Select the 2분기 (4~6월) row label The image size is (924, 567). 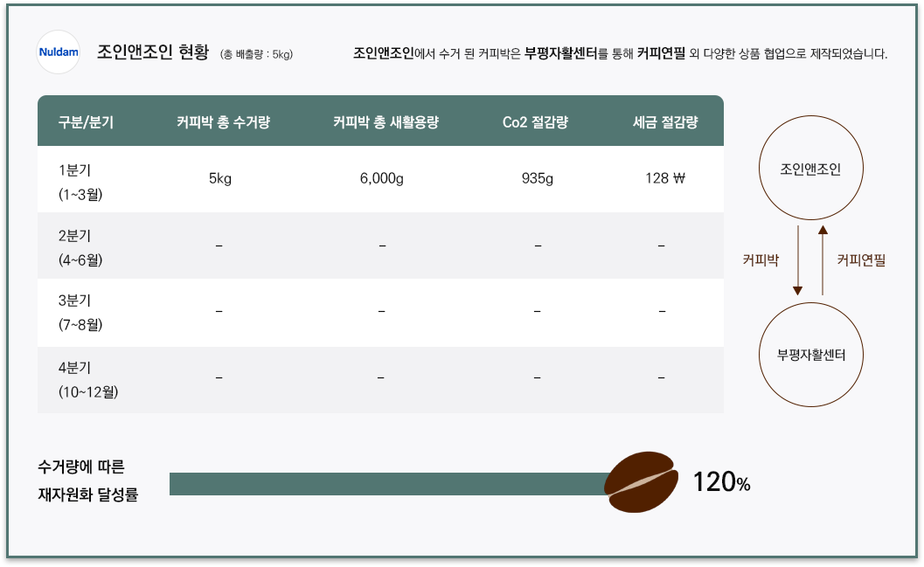point(80,247)
